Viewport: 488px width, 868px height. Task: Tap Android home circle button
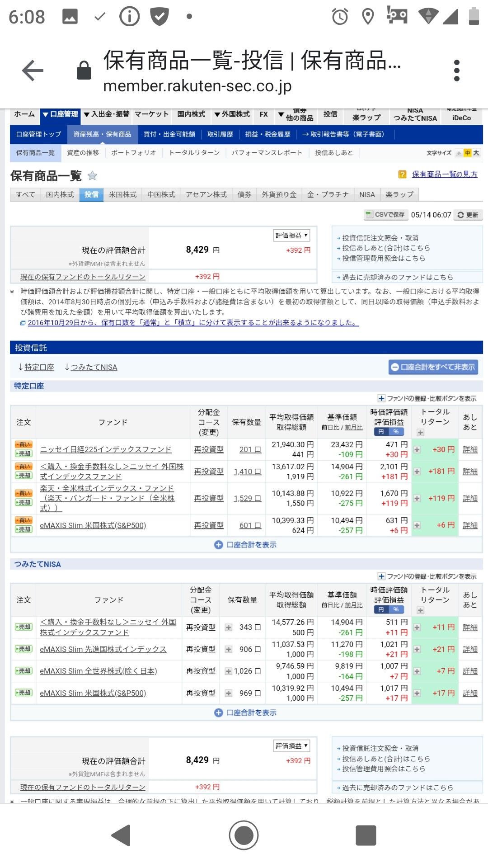coord(244,835)
